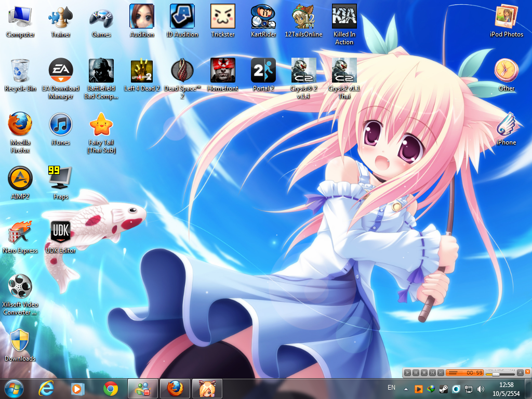
Task: Open the blue eye tray icon
Action: coord(456,389)
